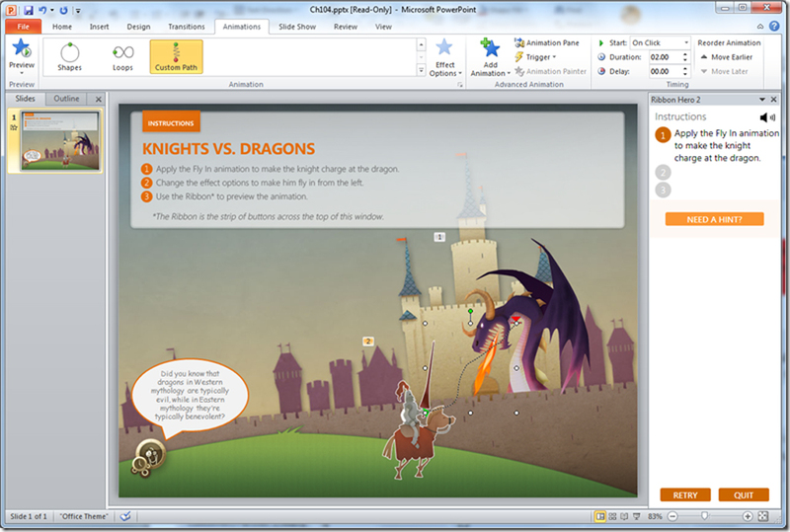Click the INSTRUCTIONS label on slide

[x=171, y=123]
